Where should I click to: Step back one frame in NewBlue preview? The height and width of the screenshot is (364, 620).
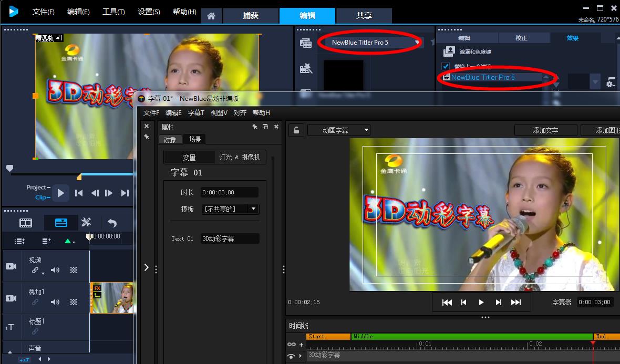pyautogui.click(x=464, y=303)
